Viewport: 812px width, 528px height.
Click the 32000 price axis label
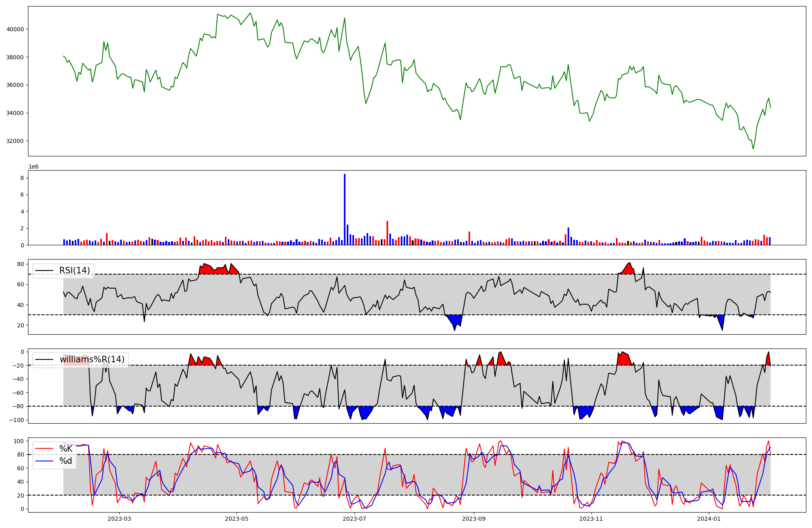tap(15, 141)
